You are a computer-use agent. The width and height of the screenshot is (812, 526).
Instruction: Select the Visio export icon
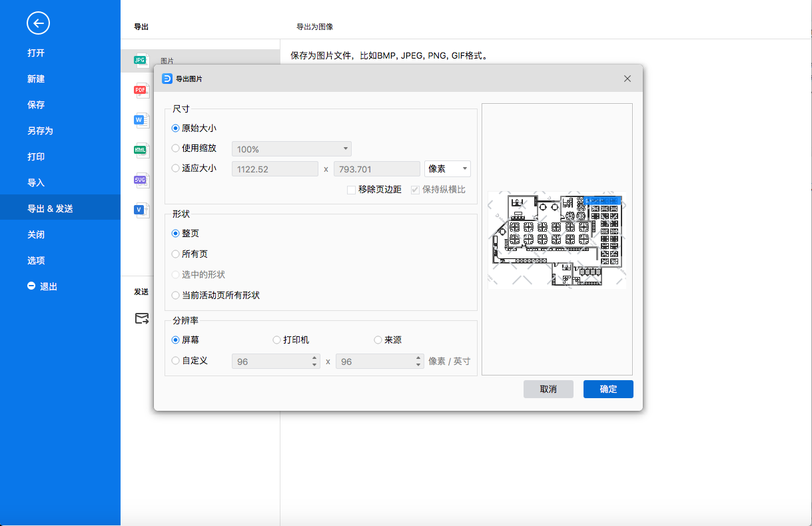pyautogui.click(x=141, y=210)
